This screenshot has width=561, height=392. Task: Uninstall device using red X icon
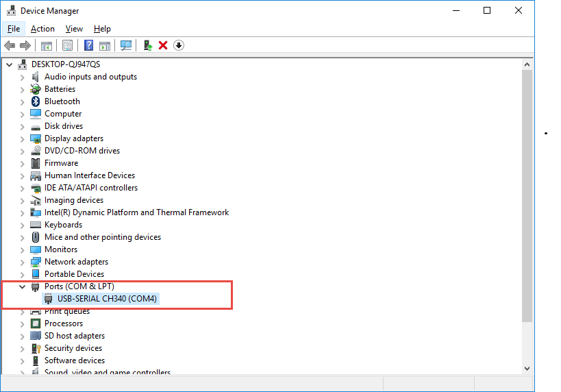(x=163, y=45)
